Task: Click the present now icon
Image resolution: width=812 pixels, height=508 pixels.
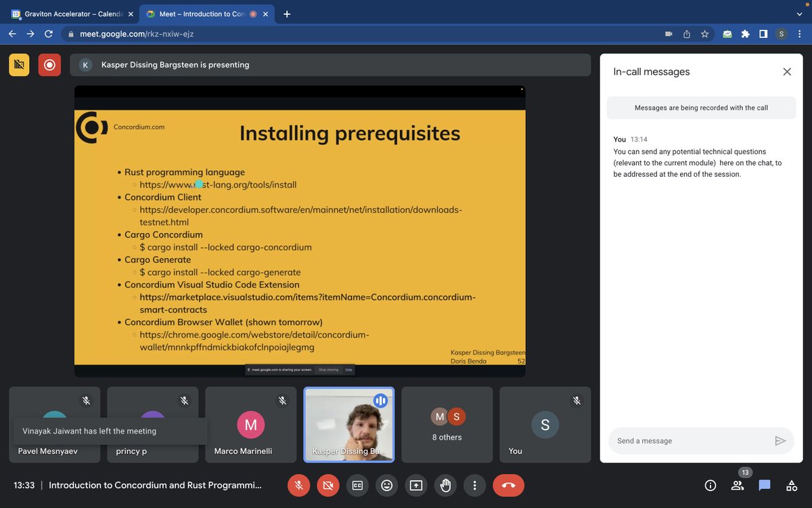Action: (x=415, y=485)
